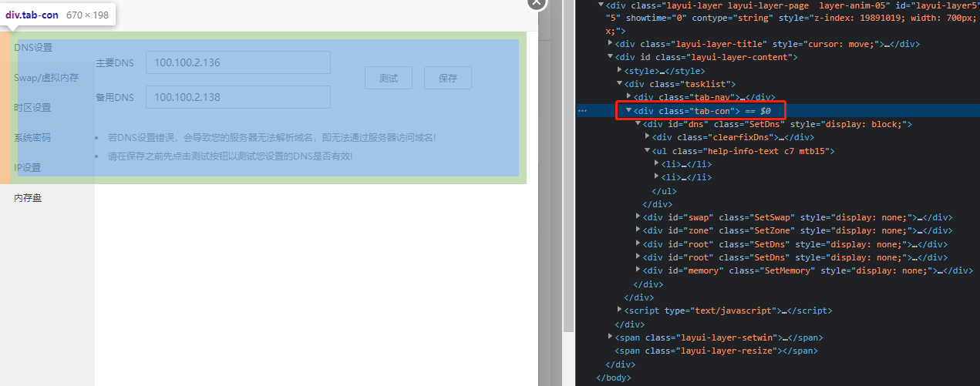The image size is (980, 386).
Task: Click the div.tab-con inspector tooltip
Action: [x=58, y=15]
